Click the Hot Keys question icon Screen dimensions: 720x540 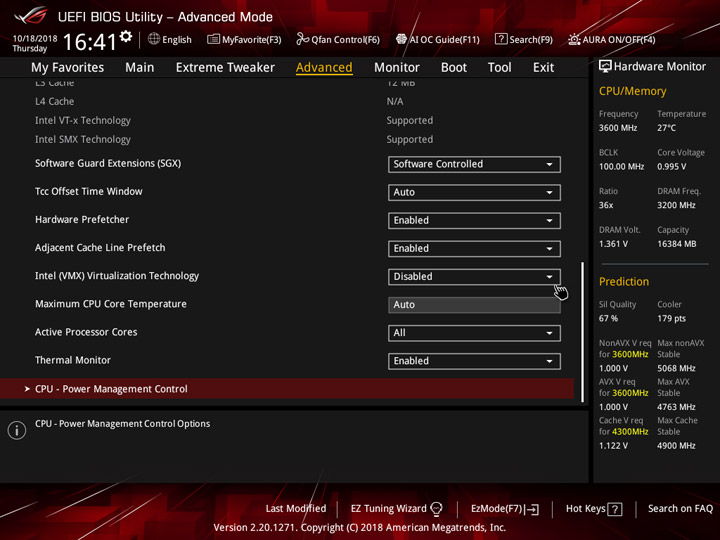(615, 509)
